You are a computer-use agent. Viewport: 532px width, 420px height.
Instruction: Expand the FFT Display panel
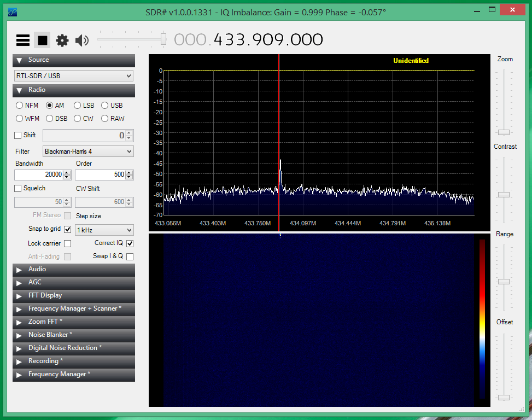pyautogui.click(x=74, y=296)
